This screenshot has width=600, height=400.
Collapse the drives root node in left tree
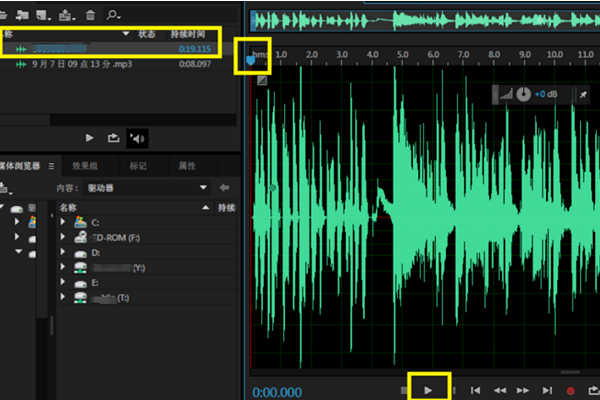click(2, 207)
